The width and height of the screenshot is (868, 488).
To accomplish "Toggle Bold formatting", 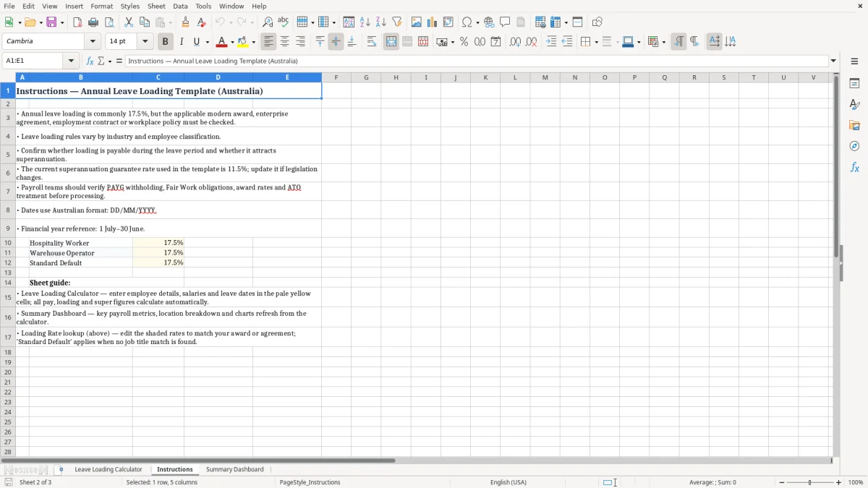I will click(166, 42).
